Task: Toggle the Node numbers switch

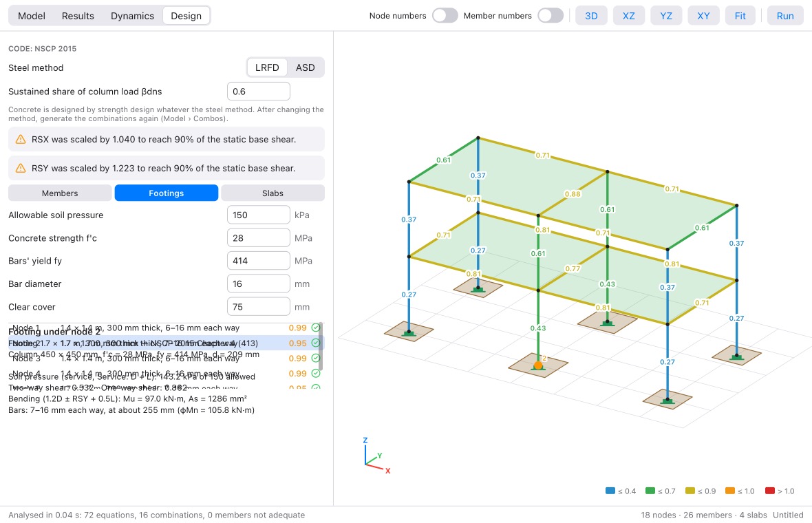Action: (x=445, y=16)
